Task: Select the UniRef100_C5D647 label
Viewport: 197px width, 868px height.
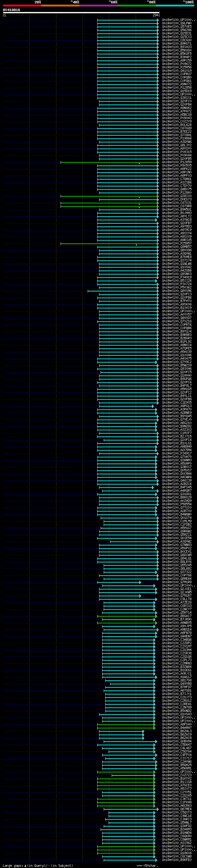Action: (x=177, y=744)
